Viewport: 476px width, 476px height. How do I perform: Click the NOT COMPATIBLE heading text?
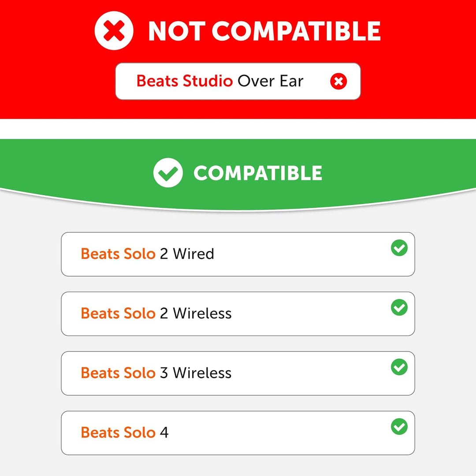[264, 31]
